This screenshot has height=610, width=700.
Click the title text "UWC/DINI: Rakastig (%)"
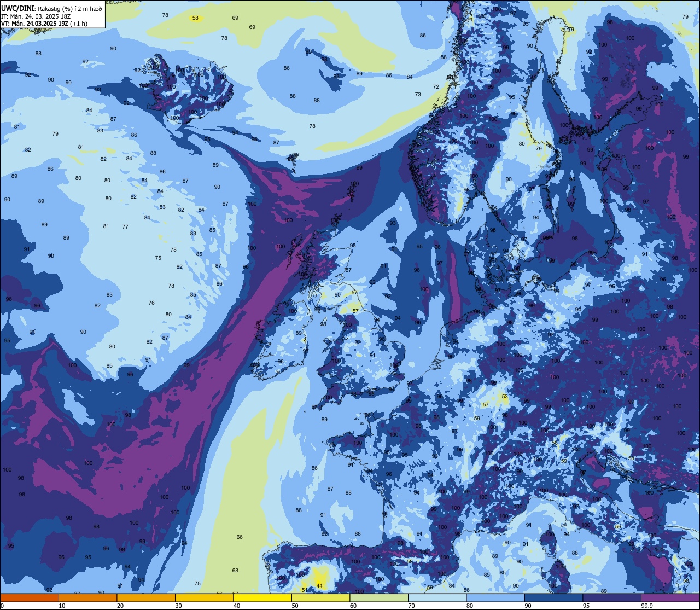coord(36,8)
